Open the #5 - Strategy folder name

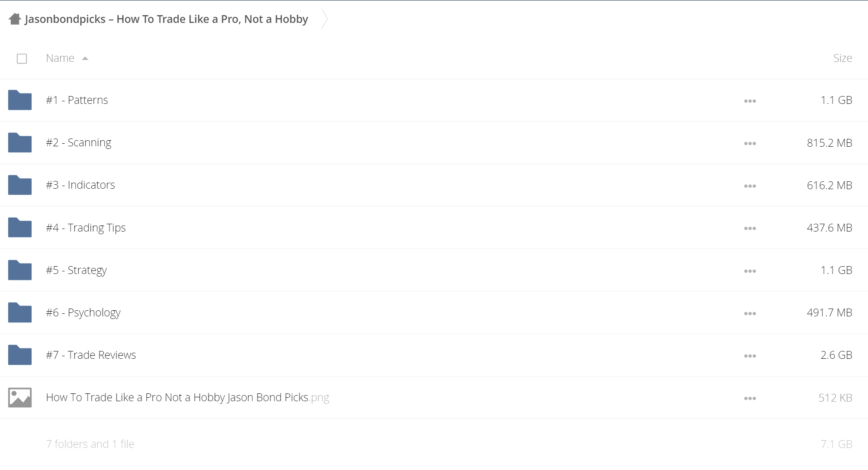click(x=77, y=270)
